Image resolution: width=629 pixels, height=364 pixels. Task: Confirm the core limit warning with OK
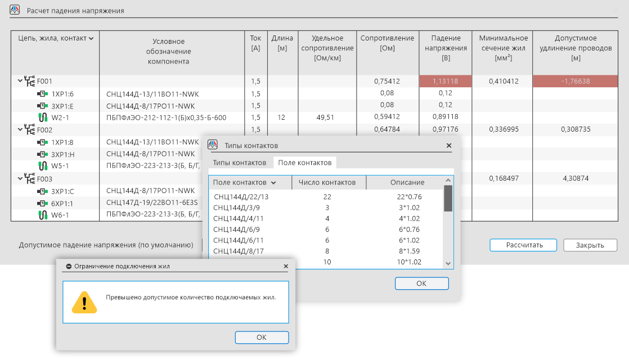point(261,338)
